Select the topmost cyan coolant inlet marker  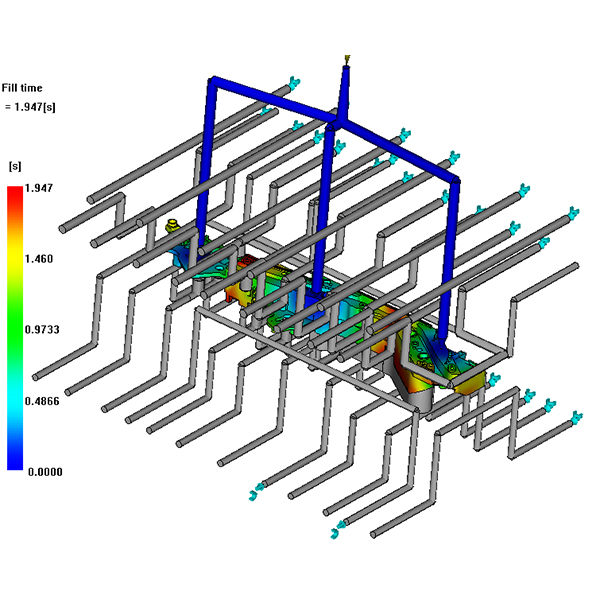(294, 82)
